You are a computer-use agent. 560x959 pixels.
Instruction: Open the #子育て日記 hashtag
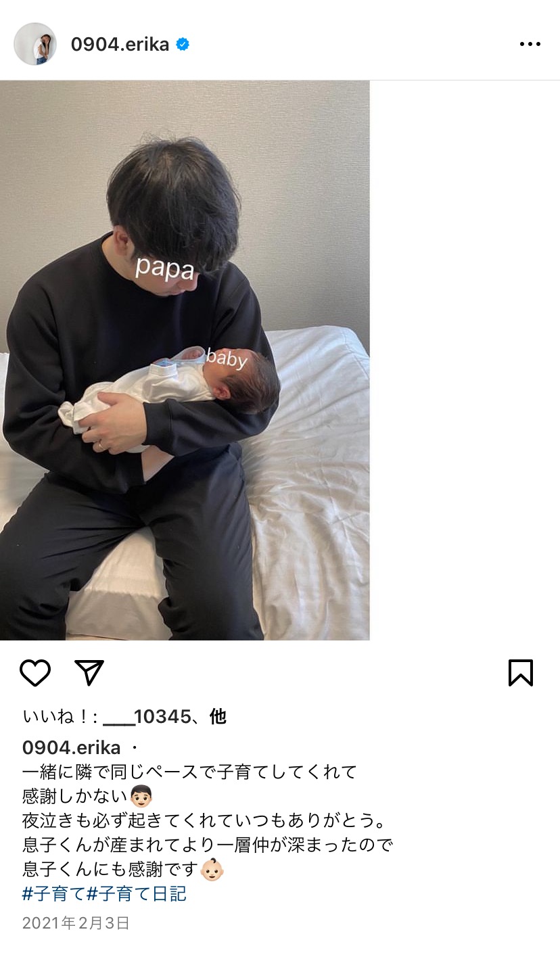point(137,893)
